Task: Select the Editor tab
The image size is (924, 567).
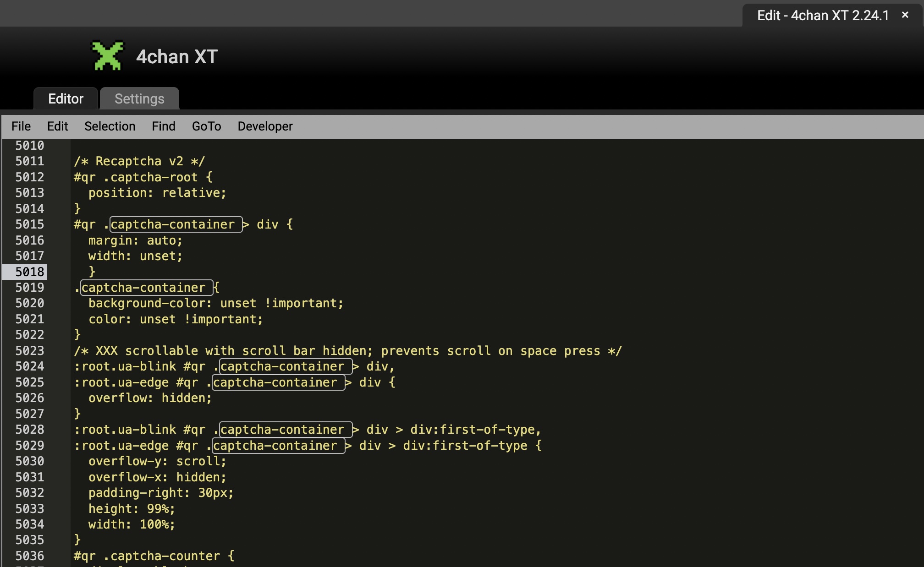Action: [x=66, y=99]
